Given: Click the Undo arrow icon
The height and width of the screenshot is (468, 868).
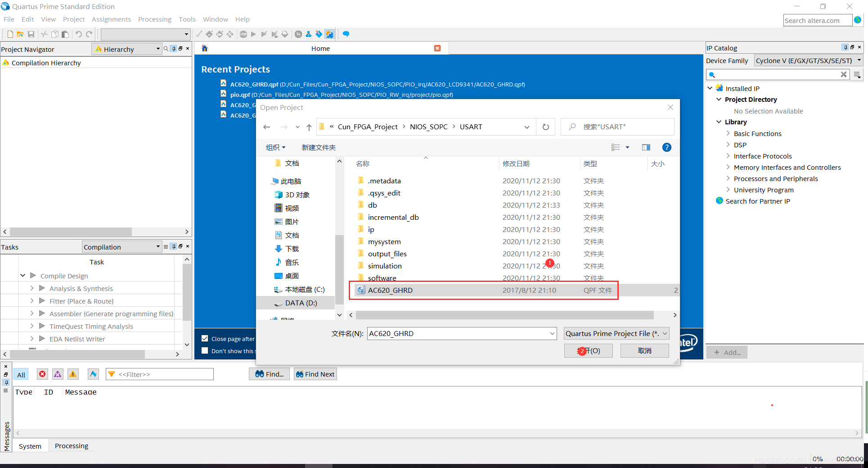Looking at the screenshot, I should [79, 34].
